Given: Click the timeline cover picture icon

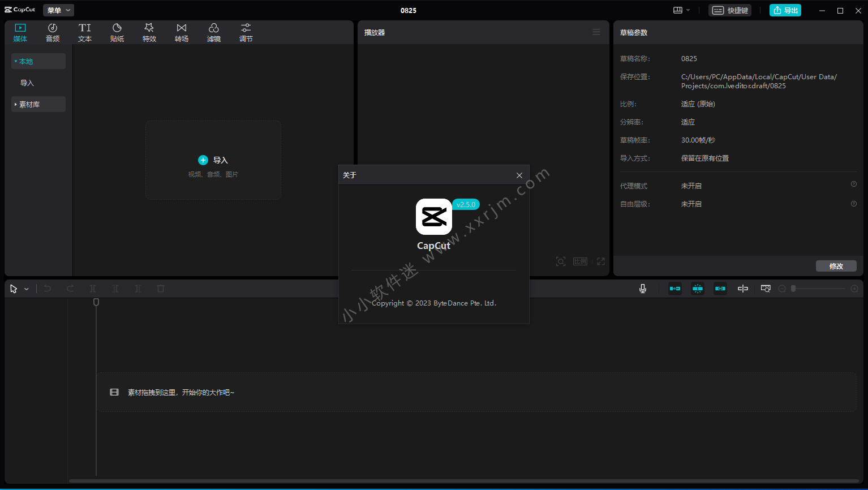Looking at the screenshot, I should click(766, 289).
